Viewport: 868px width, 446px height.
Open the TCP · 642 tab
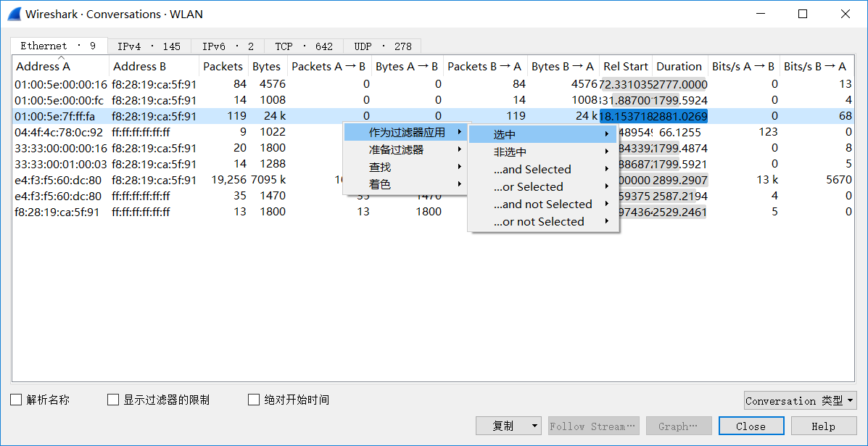click(303, 46)
